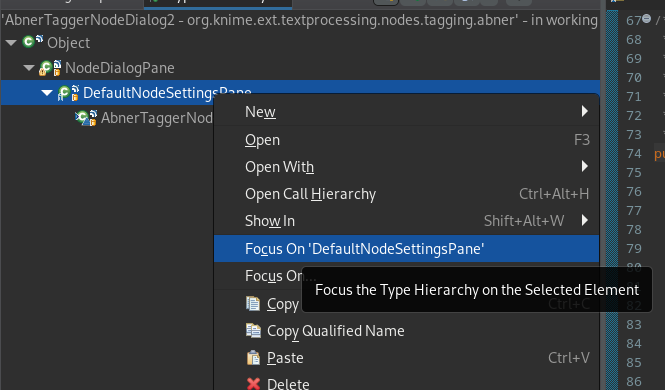The image size is (665, 390).
Task: Select Focus On 'DefaultNodeSettingsPane'
Action: point(407,248)
